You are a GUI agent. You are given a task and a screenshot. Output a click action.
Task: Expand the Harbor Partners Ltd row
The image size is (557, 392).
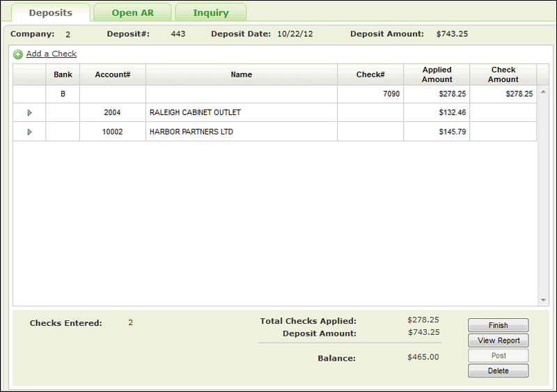point(29,132)
